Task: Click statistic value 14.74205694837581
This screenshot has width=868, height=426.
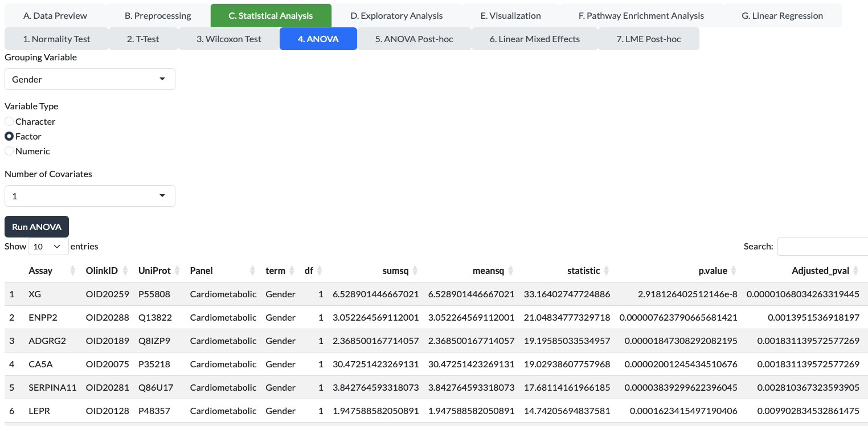Action: (x=567, y=411)
